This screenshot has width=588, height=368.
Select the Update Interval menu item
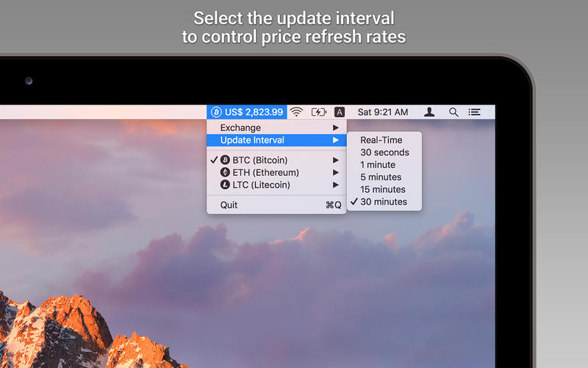(x=252, y=140)
